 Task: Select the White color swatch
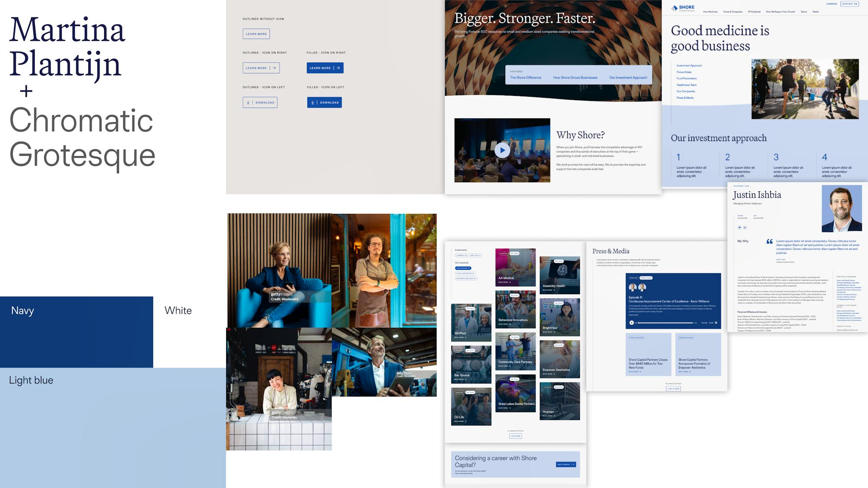click(x=190, y=332)
